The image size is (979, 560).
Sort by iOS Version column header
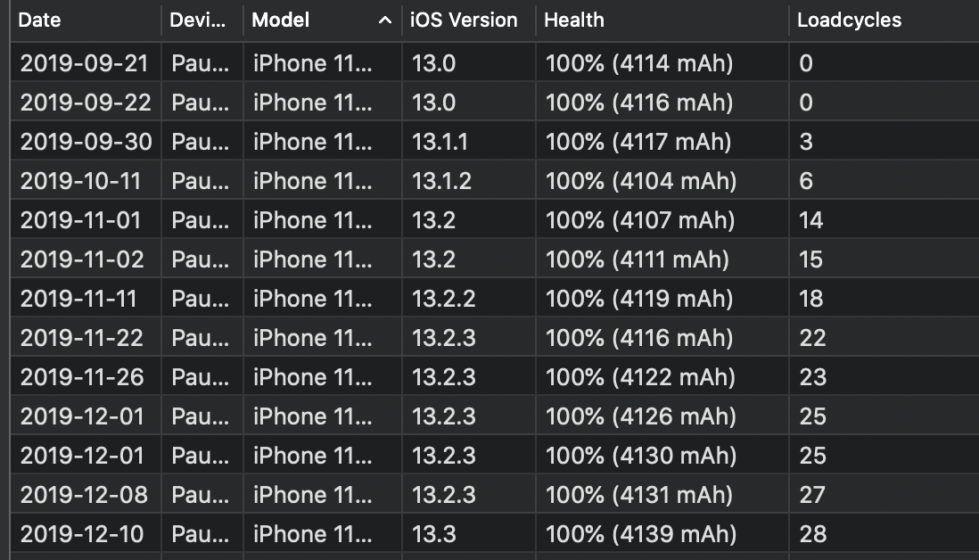pos(464,20)
